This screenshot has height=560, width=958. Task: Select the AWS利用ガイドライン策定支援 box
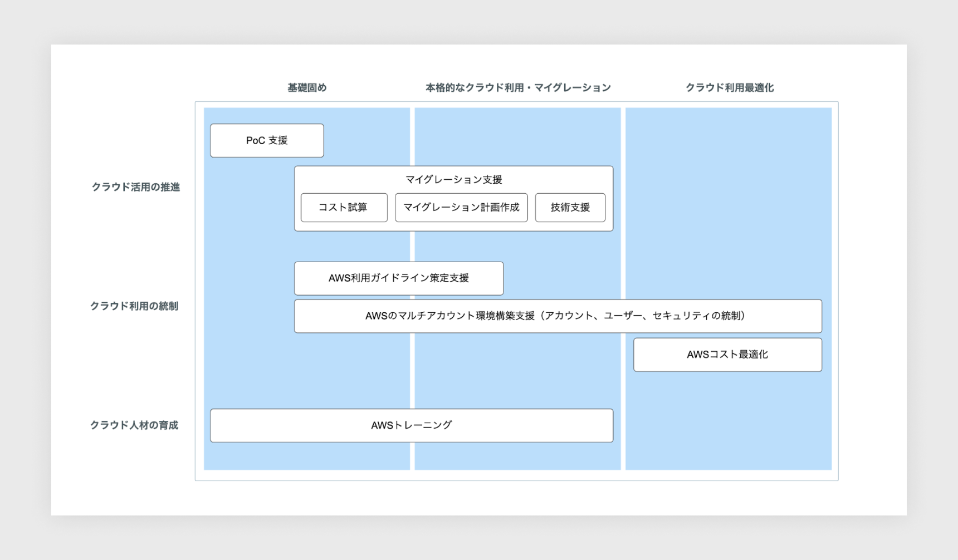pyautogui.click(x=398, y=278)
